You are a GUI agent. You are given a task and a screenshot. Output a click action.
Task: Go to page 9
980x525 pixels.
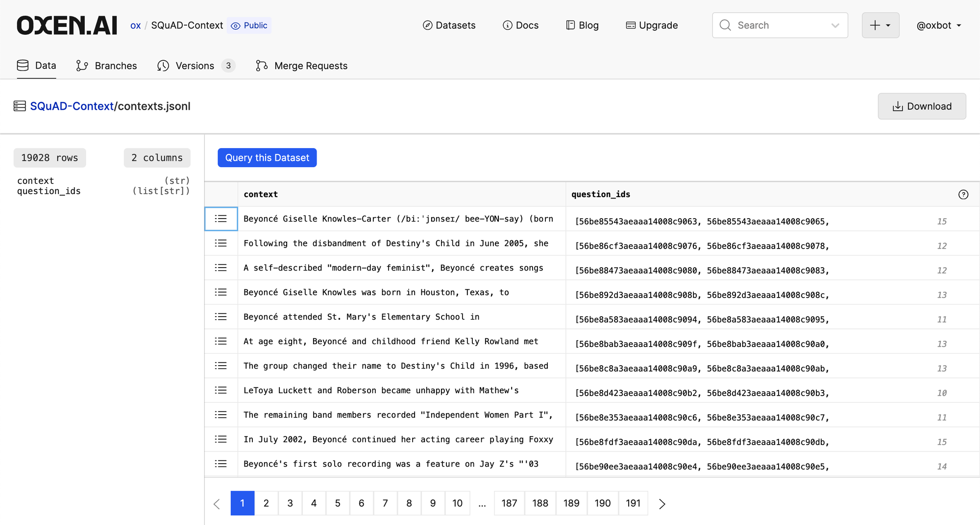433,503
